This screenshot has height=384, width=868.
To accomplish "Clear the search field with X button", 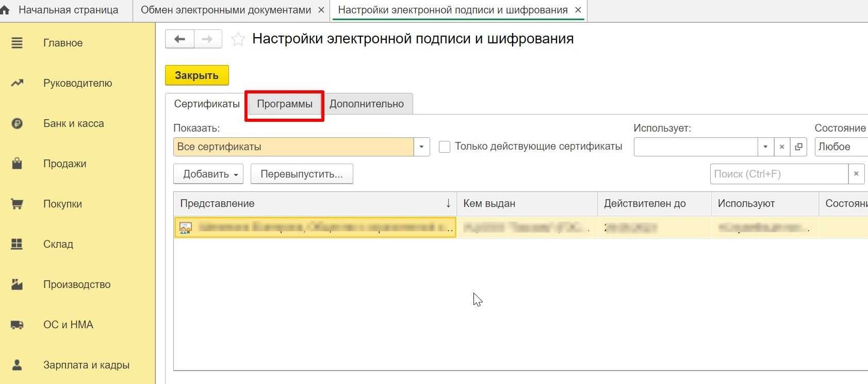I will point(856,174).
